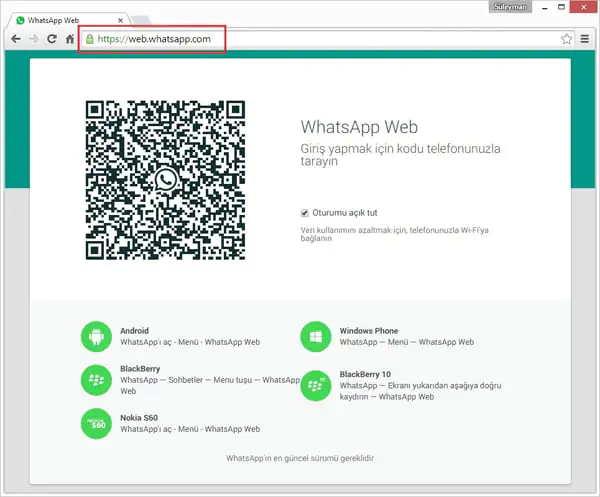
Task: Click the Ekranı yukarıdan aşağıya doğru text
Action: pos(420,391)
